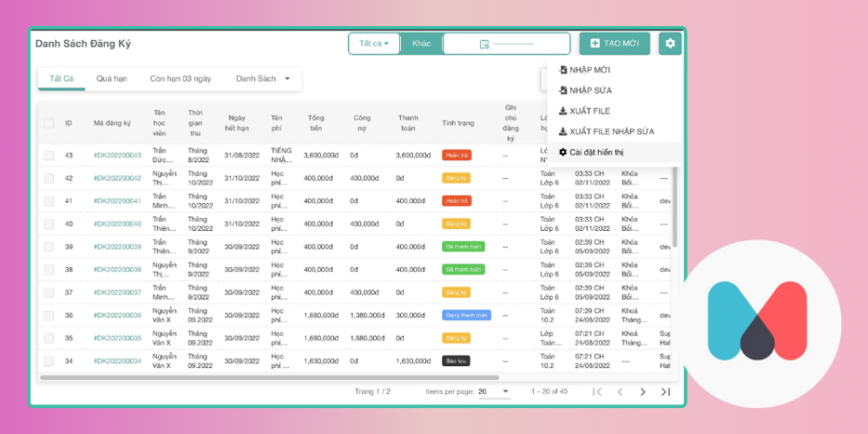The width and height of the screenshot is (868, 434).
Task: Open the Tất cả filter dropdown
Action: tap(373, 44)
